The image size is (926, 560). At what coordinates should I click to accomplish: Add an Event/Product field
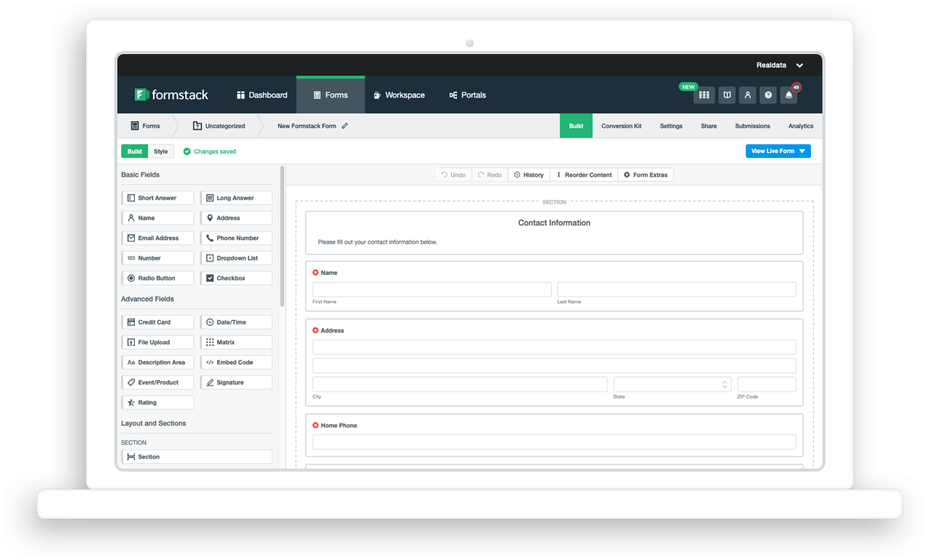[x=158, y=382]
